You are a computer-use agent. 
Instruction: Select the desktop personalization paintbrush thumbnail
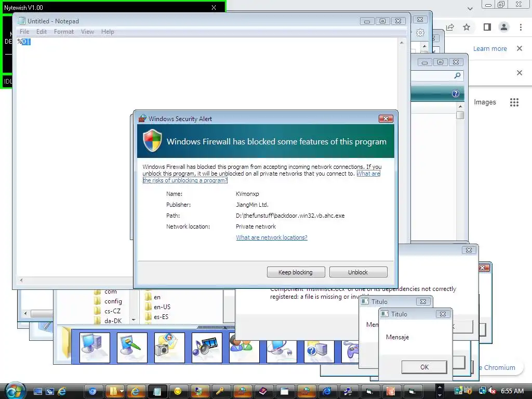[x=132, y=348]
